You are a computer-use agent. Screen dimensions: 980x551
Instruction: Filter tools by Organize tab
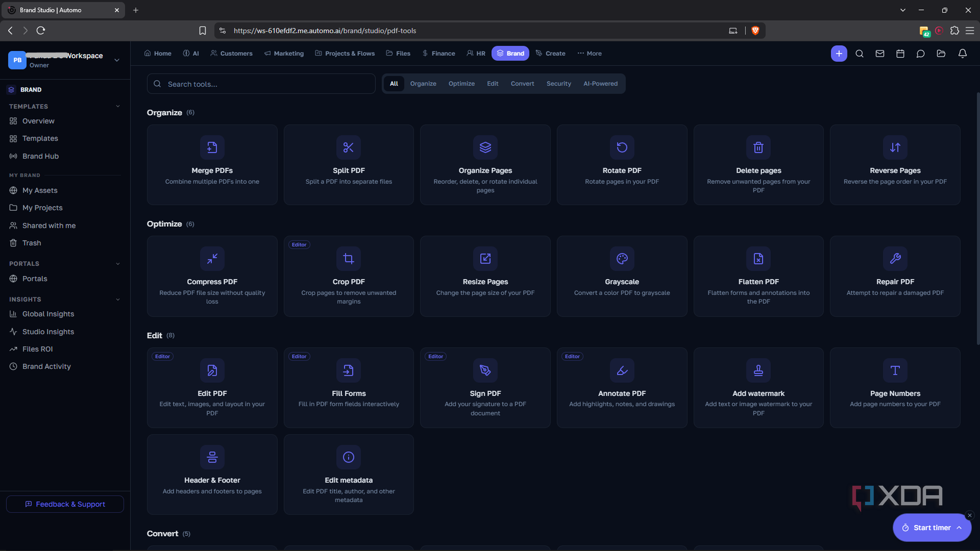point(423,84)
